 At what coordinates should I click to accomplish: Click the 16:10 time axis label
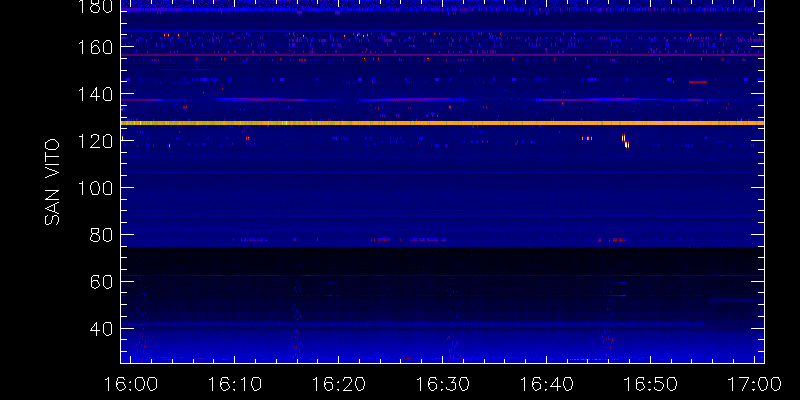234,384
